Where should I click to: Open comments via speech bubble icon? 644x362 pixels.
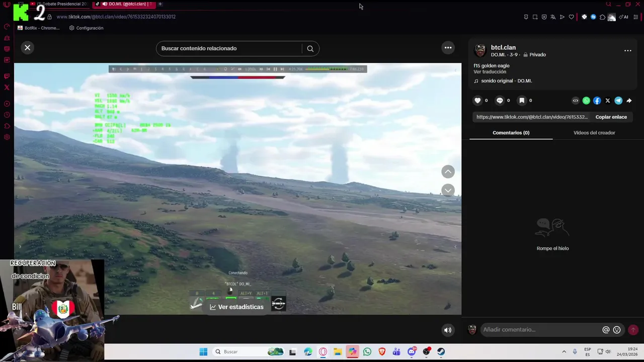coord(500,101)
